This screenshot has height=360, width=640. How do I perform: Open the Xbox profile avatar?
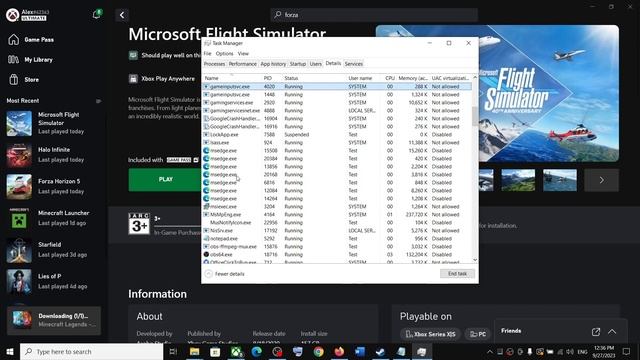[13, 15]
